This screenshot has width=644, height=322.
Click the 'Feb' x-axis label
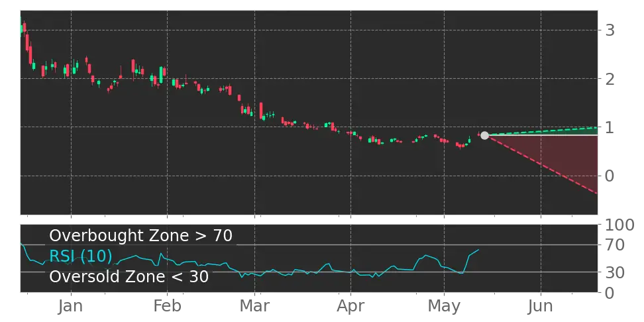(x=167, y=306)
